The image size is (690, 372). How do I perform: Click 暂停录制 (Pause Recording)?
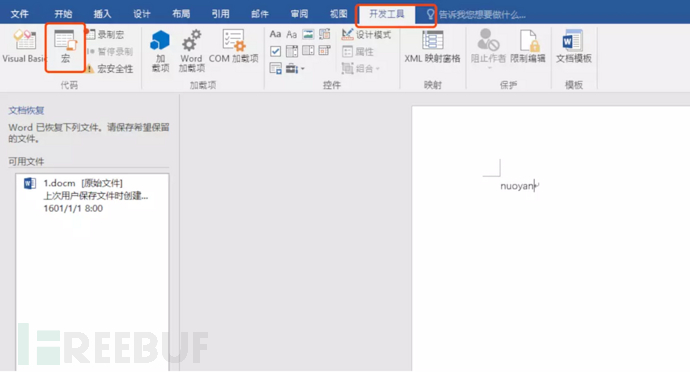pyautogui.click(x=110, y=52)
